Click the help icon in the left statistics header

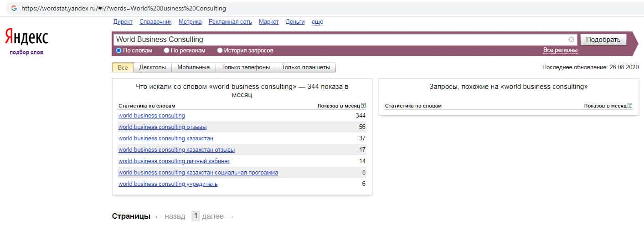(363, 106)
